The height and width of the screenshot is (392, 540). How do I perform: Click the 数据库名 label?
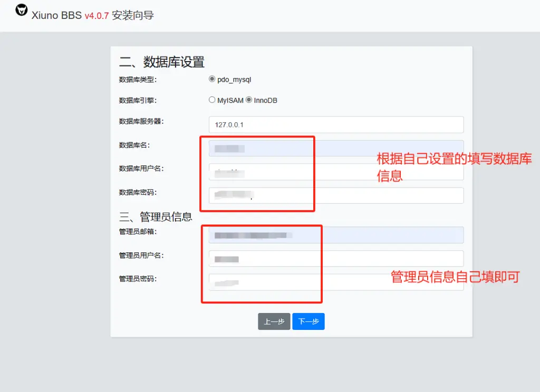coord(134,145)
